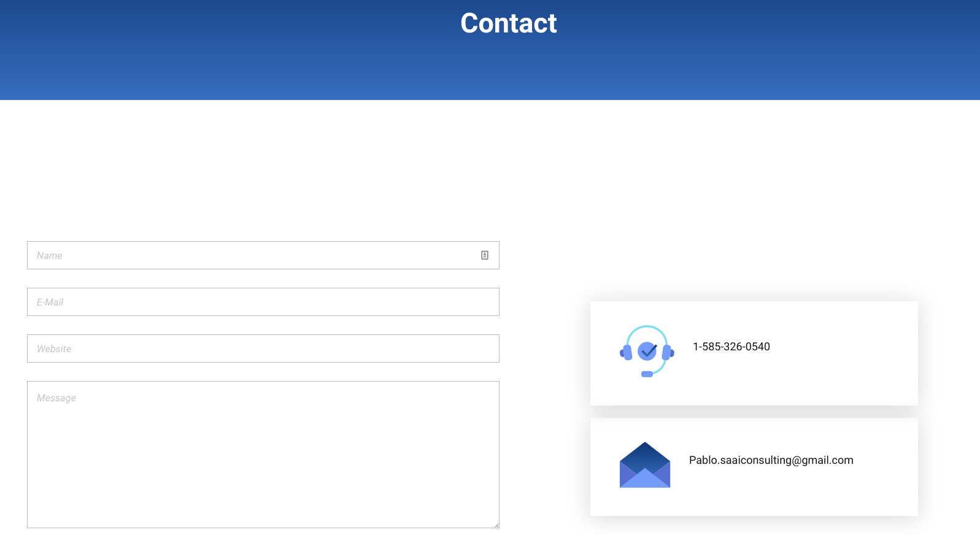Click the phone number 1-585-326-0540

tap(731, 347)
